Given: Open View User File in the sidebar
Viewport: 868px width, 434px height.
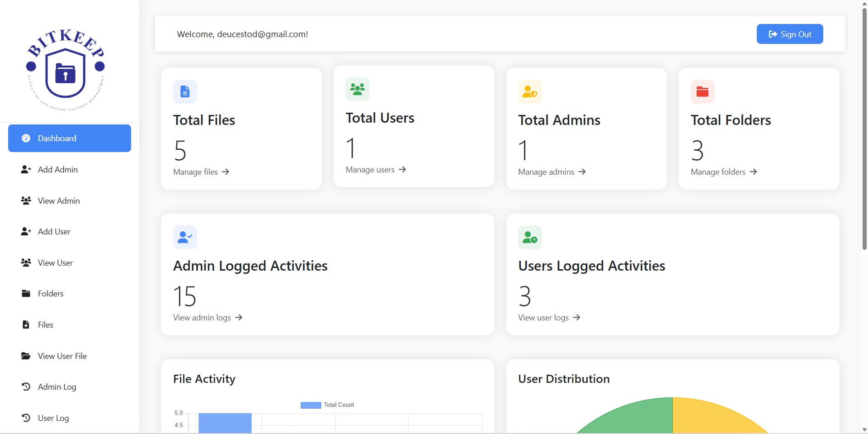Looking at the screenshot, I should tap(62, 356).
